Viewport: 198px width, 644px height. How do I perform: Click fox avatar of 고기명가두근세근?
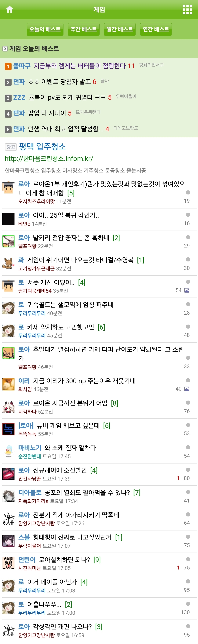[8, 263]
